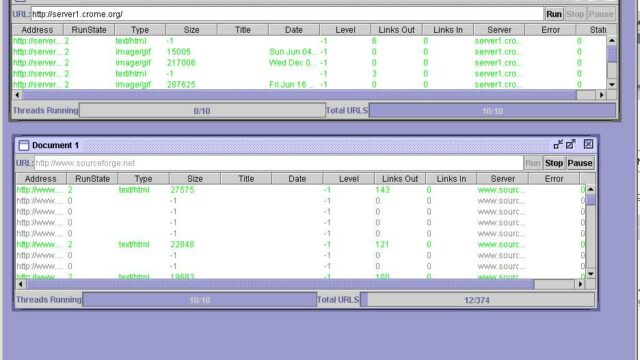
Task: Click the Stop button in Document 1
Action: (x=554, y=163)
